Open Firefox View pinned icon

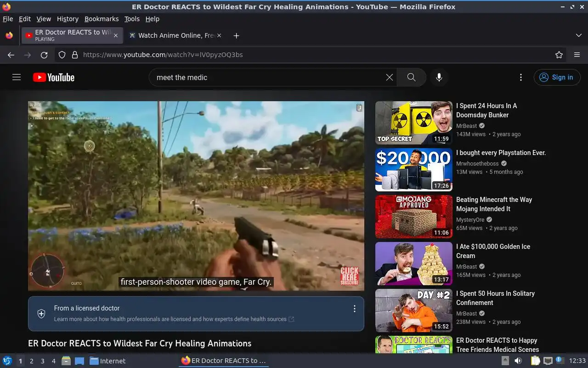point(9,35)
